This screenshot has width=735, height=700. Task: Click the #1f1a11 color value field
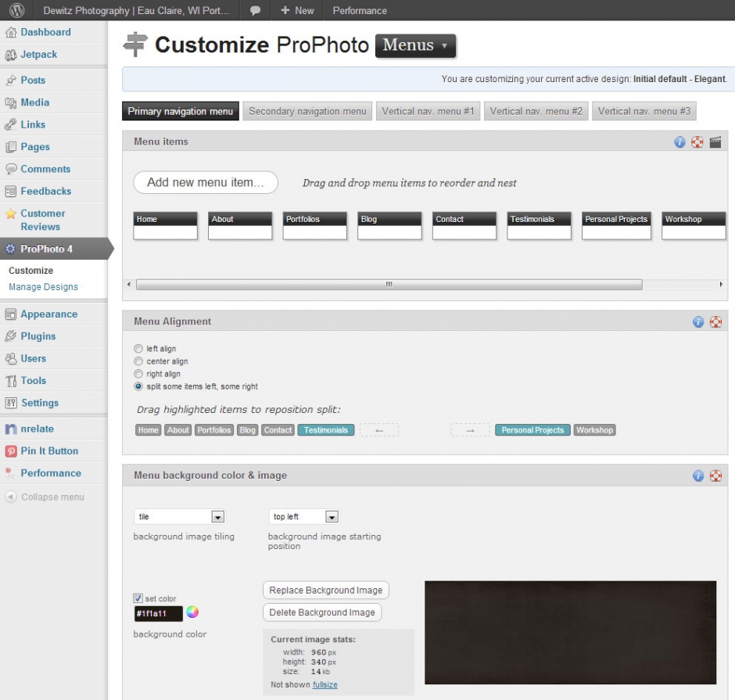[x=159, y=614]
